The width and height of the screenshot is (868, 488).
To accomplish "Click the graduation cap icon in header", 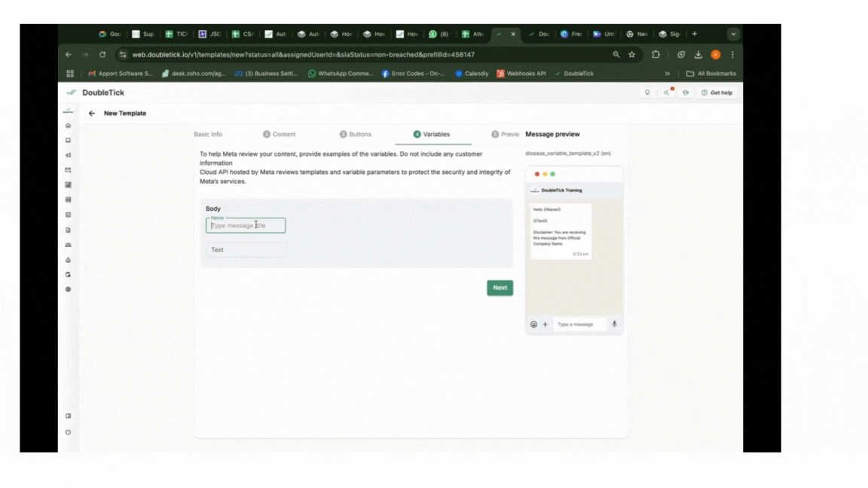I will (685, 93).
